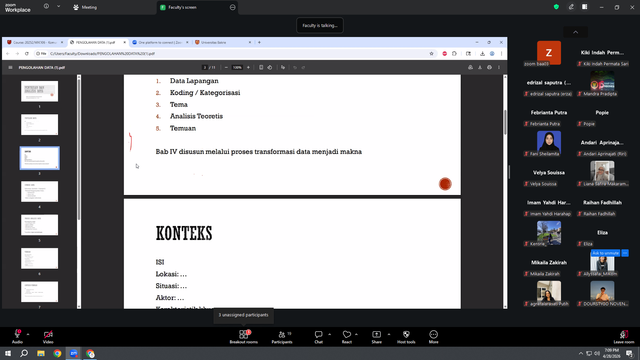640x360 pixels.
Task: Switch to the Course 2025 browser tab
Action: click(35, 42)
